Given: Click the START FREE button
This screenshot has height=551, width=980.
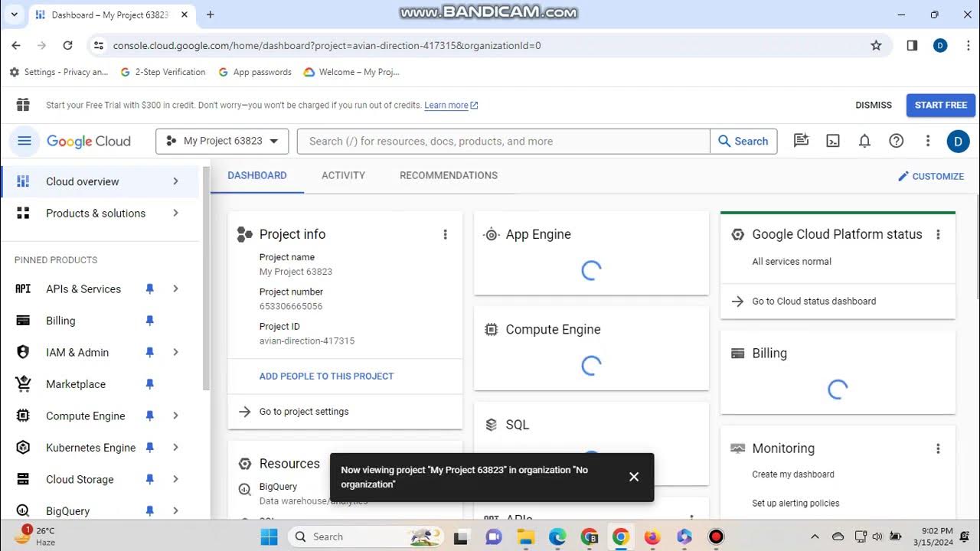Looking at the screenshot, I should pos(941,105).
